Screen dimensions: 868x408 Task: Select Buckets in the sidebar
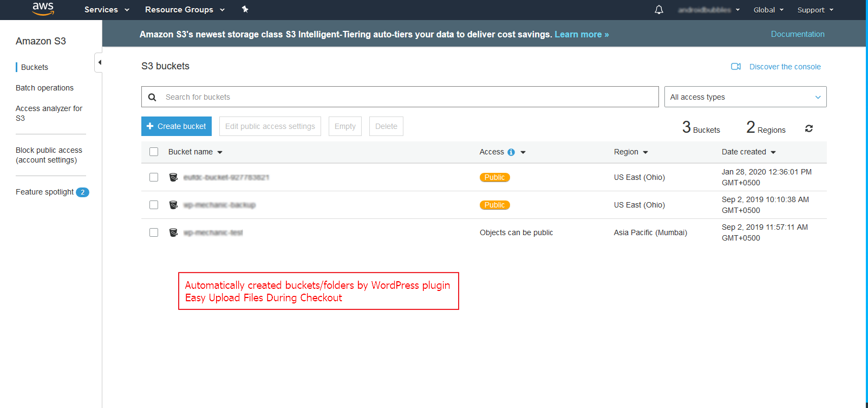tap(35, 67)
